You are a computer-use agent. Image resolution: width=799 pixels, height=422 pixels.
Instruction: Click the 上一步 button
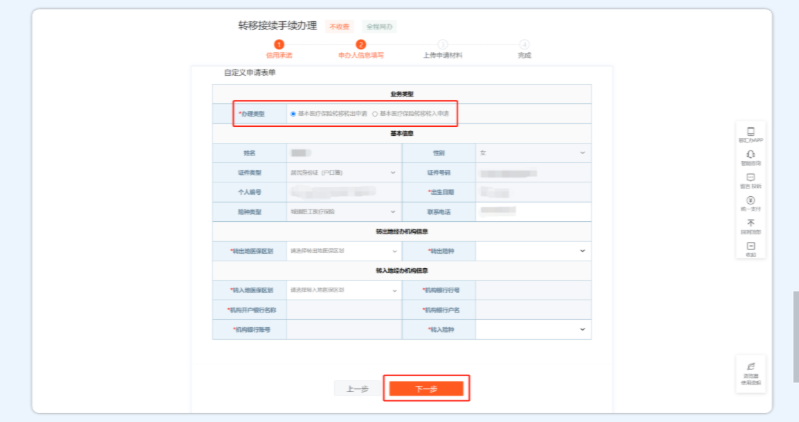[x=358, y=389]
